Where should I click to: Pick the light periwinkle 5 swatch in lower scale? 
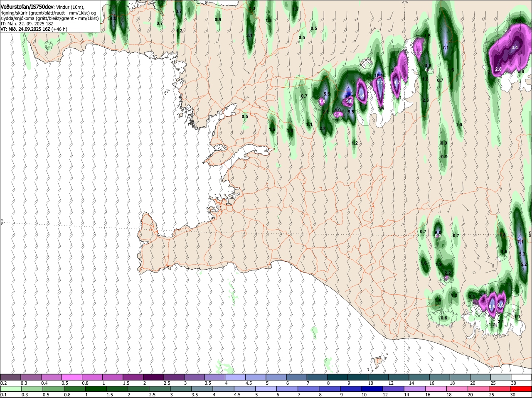tap(266, 389)
